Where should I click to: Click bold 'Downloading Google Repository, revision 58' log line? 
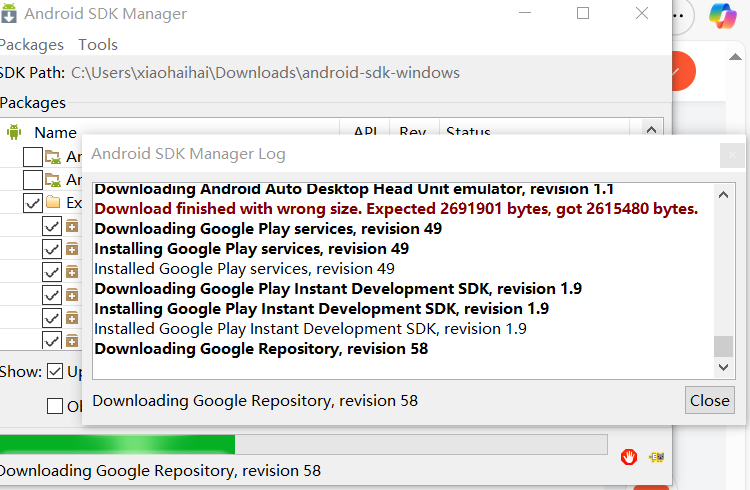tap(261, 349)
